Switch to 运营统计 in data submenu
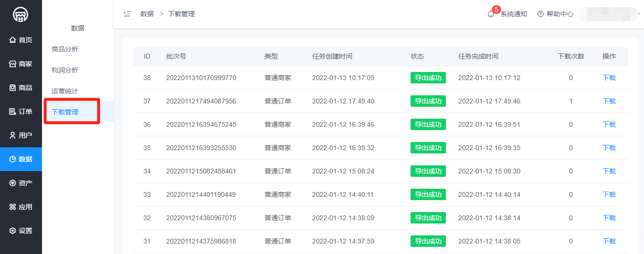 tap(65, 91)
